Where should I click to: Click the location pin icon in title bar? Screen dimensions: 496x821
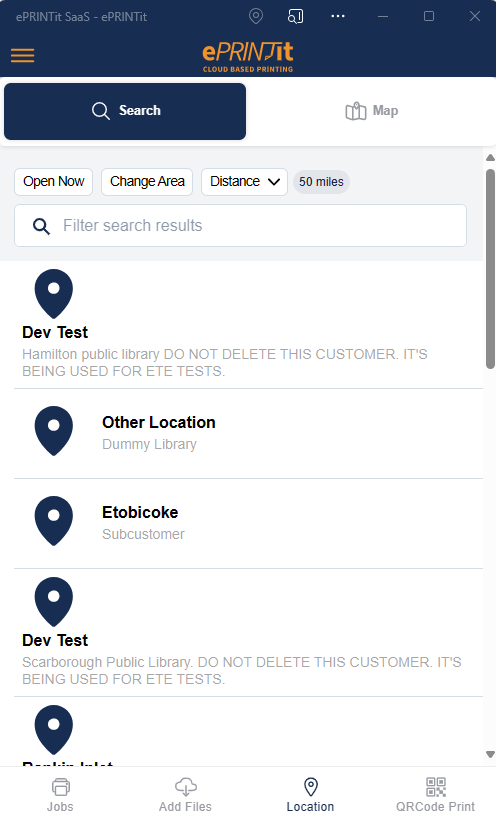[256, 16]
